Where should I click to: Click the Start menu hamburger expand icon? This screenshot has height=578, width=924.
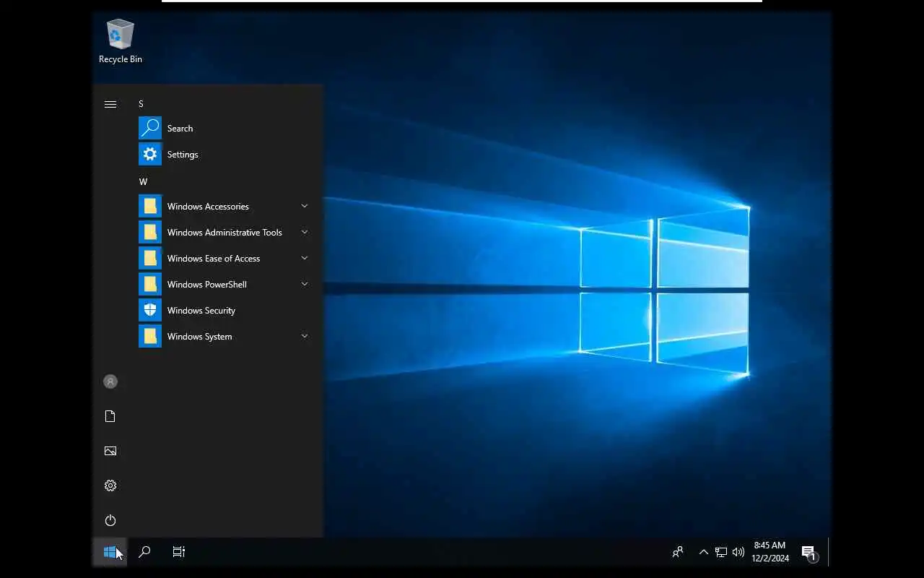110,104
